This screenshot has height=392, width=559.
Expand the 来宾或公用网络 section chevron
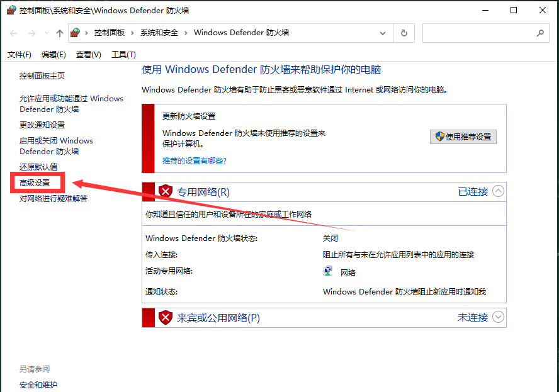pyautogui.click(x=498, y=316)
